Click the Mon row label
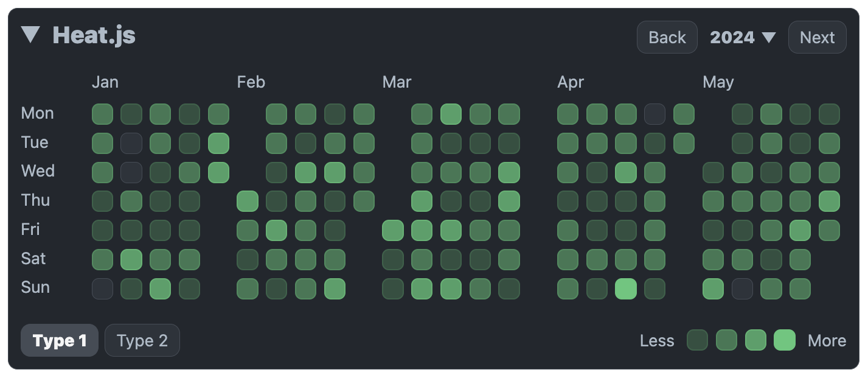Image resolution: width=868 pixels, height=378 pixels. coord(38,113)
